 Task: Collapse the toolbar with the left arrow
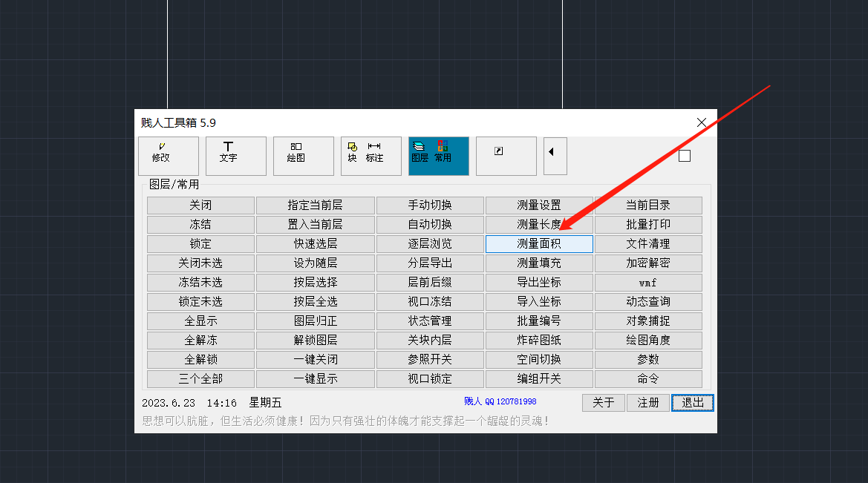(x=555, y=156)
